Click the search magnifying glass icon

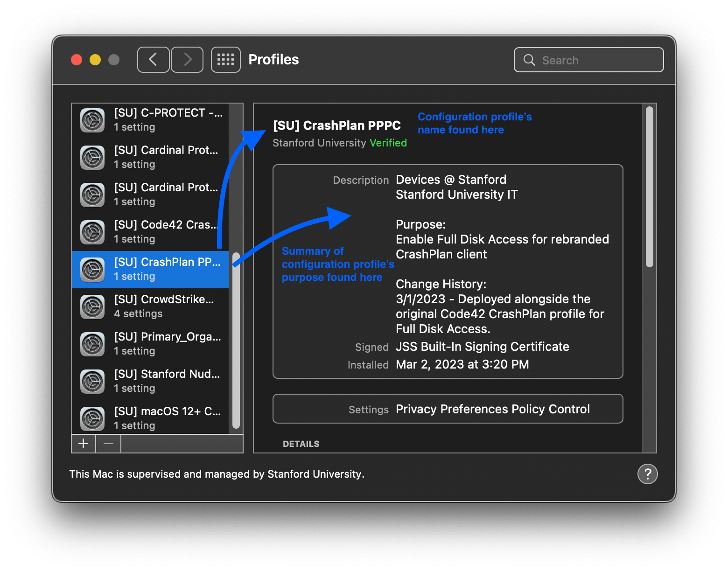[529, 60]
